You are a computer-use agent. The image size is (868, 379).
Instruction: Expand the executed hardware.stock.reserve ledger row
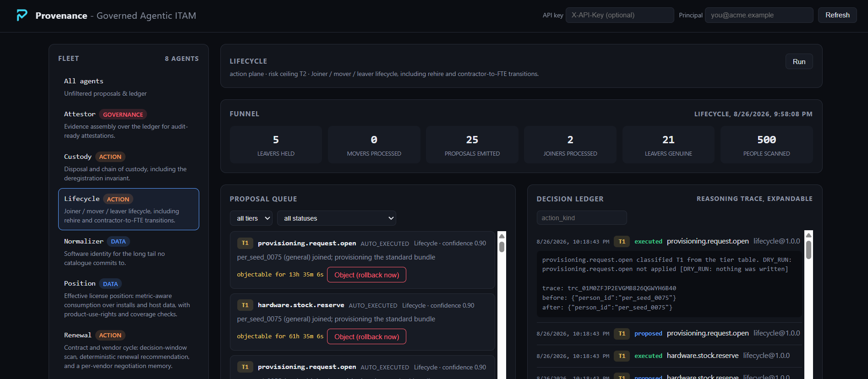(669, 356)
